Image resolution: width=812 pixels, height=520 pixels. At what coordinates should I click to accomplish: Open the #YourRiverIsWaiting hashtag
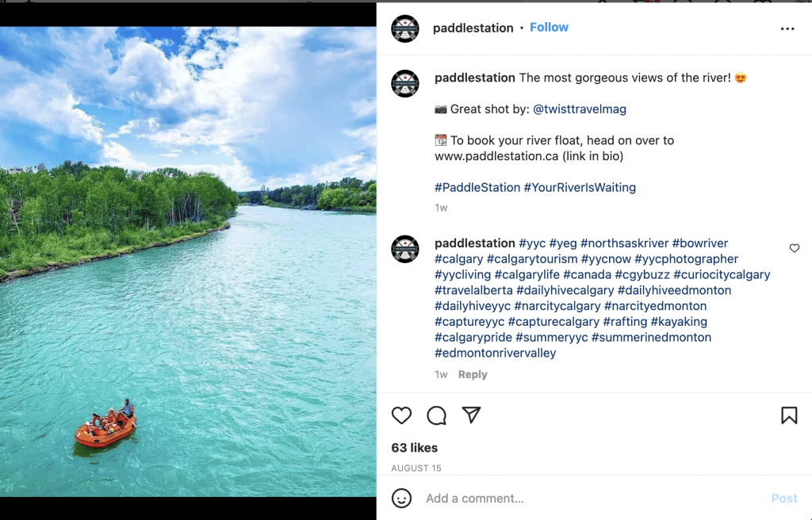coord(580,188)
